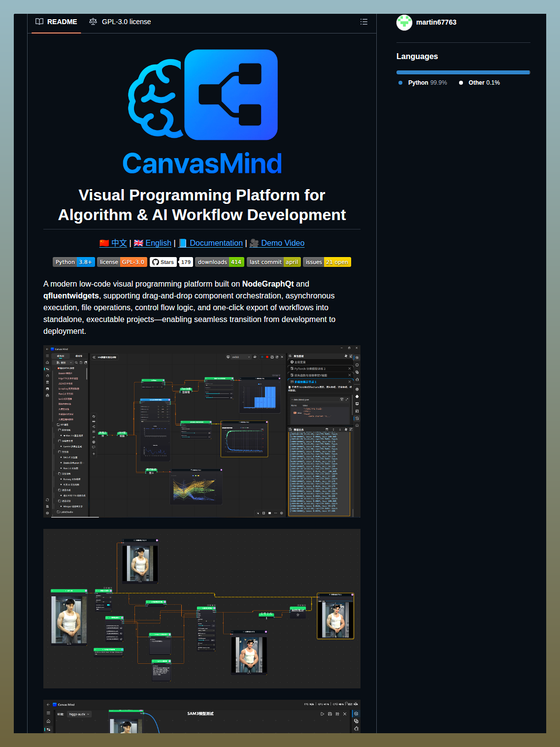The height and width of the screenshot is (747, 560).
Task: Click the Other 0.1% language entry
Action: point(479,83)
